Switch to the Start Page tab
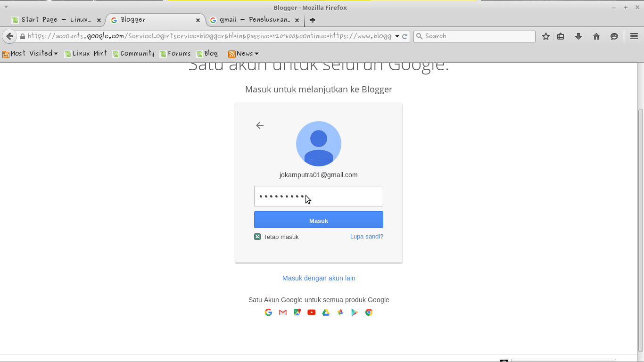The height and width of the screenshot is (362, 644). 56,20
